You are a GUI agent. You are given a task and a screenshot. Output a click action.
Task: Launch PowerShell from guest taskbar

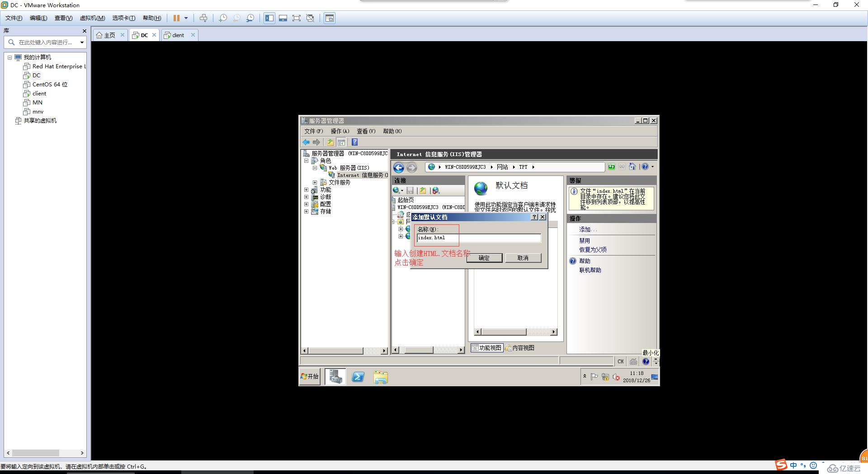[358, 377]
